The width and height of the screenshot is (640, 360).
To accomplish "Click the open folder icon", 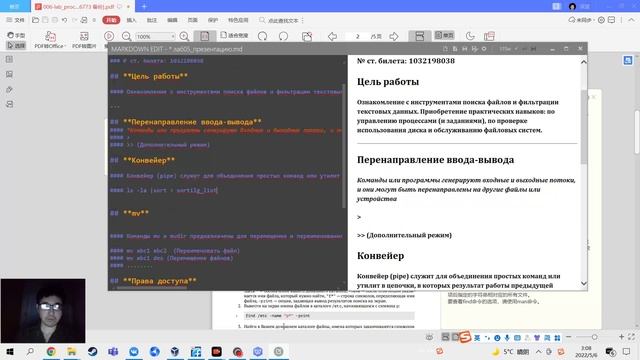I will click(x=36, y=20).
